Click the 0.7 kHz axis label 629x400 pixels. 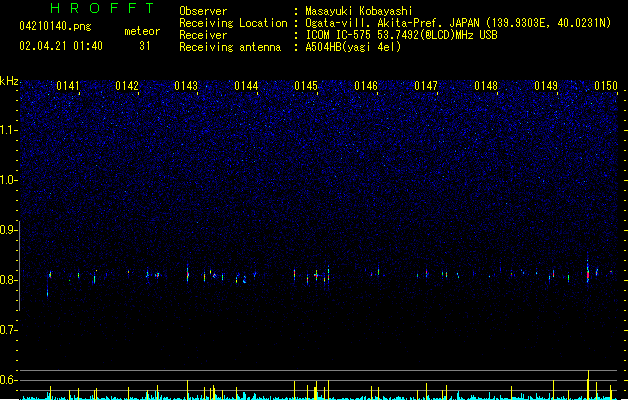click(8, 330)
